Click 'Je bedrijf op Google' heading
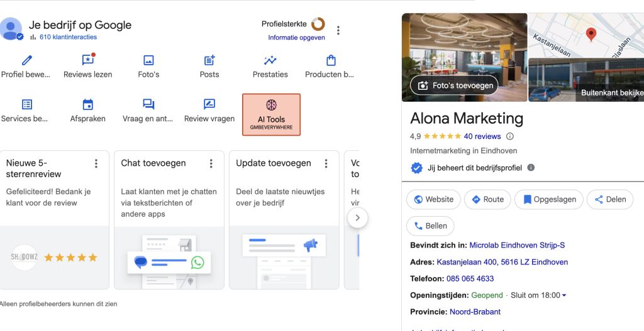 [x=80, y=25]
